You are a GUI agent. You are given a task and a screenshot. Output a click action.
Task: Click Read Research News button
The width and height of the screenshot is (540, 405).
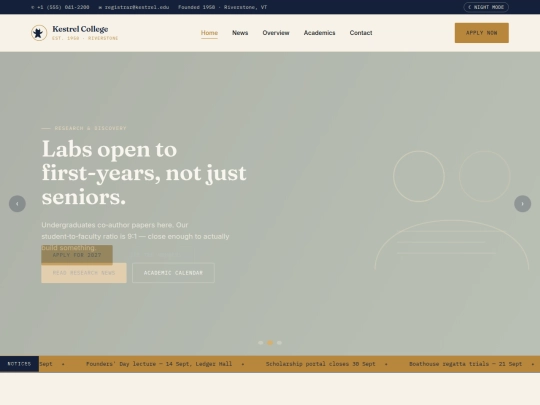click(84, 273)
